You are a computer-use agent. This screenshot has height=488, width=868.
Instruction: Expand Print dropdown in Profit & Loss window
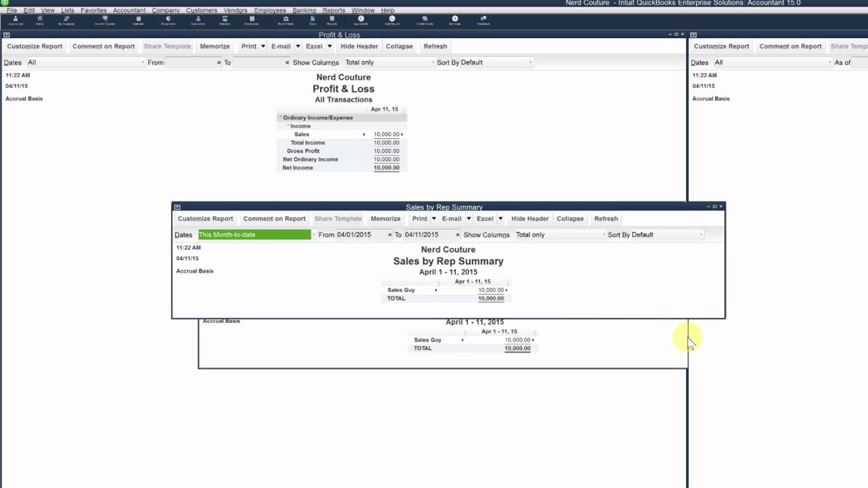tap(263, 47)
